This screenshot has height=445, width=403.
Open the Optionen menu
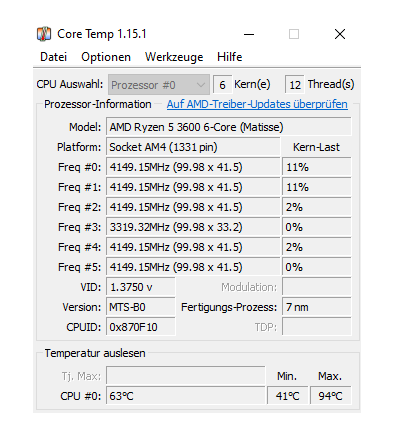(x=106, y=57)
